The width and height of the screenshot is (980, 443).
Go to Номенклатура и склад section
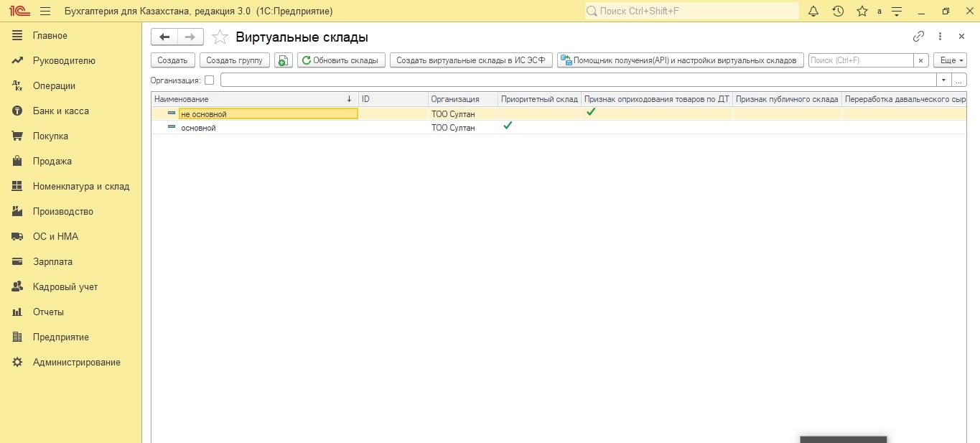coord(80,187)
